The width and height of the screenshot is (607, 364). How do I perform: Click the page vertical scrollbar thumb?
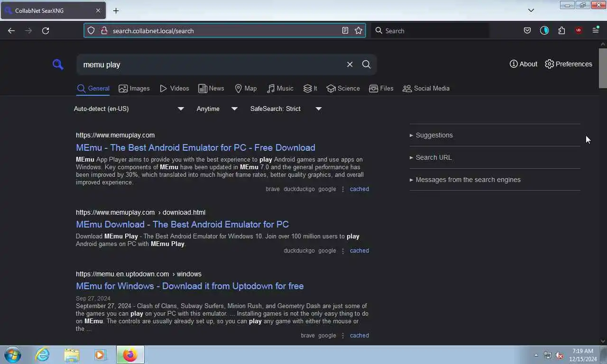[603, 68]
